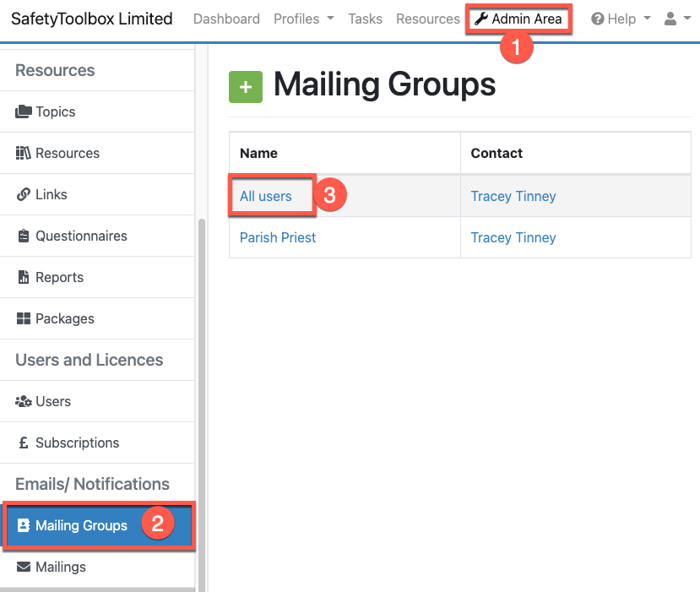Image resolution: width=700 pixels, height=592 pixels.
Task: Open Users via the people icon
Action: coord(24,401)
